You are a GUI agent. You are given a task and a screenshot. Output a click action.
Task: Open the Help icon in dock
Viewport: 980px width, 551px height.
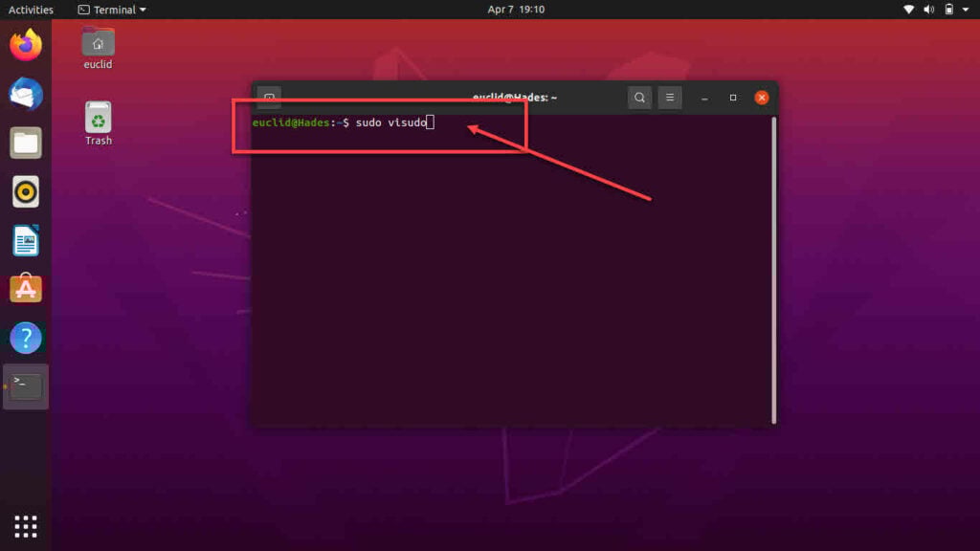26,338
